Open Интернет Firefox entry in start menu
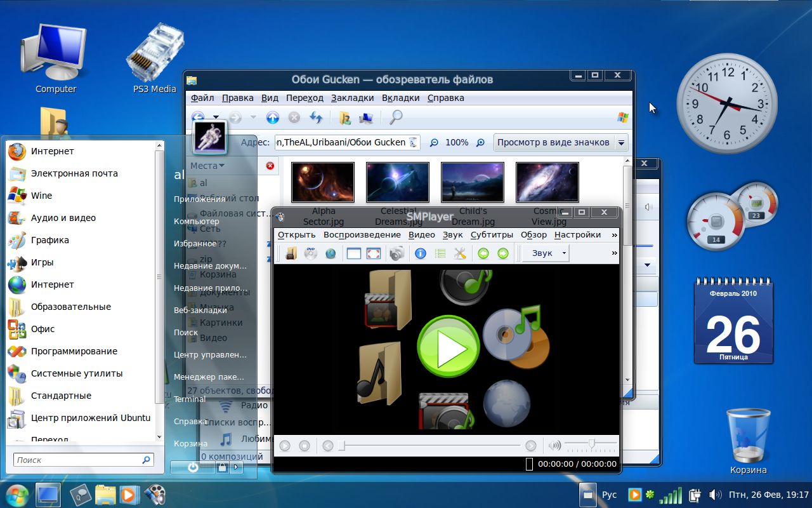The image size is (812, 508). pyautogui.click(x=81, y=151)
